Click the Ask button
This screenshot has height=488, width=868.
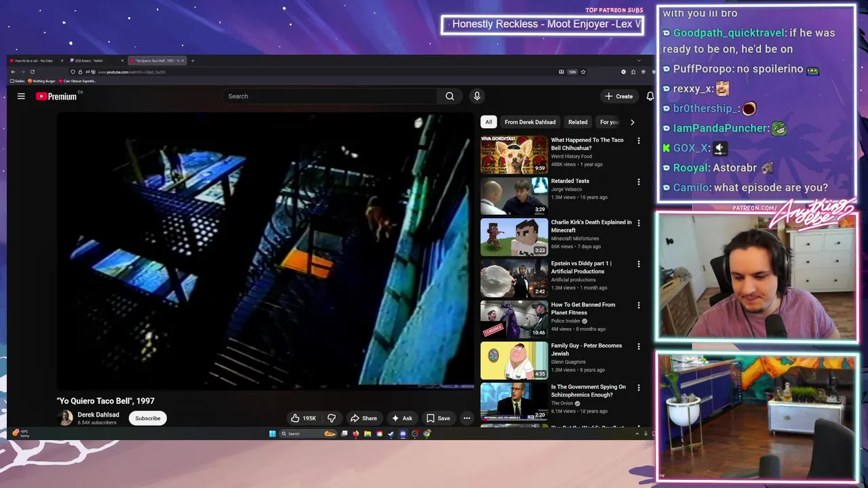point(401,418)
